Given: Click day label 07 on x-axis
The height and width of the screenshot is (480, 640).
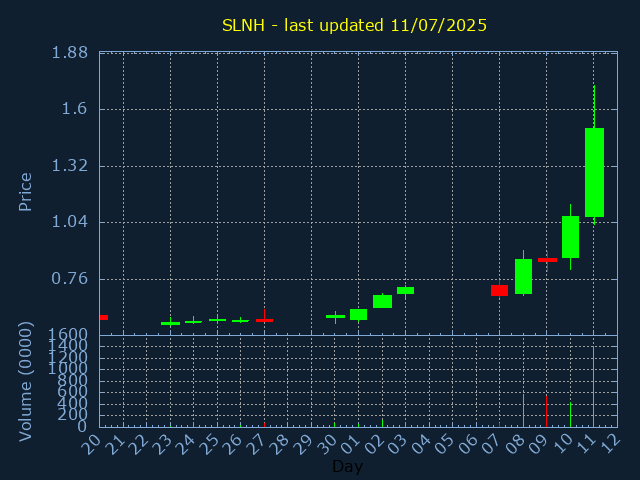Looking at the screenshot, I should 490,444.
